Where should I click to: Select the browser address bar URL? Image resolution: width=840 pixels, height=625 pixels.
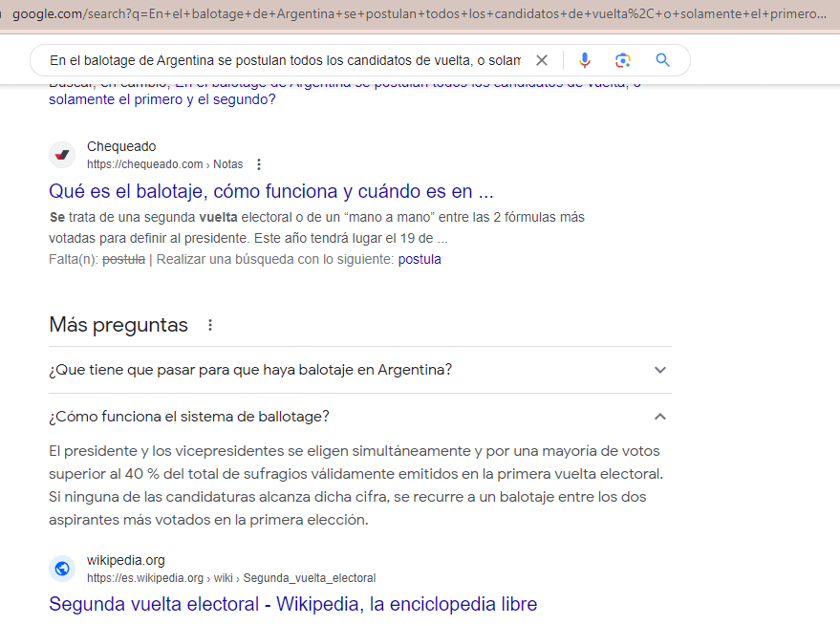point(419,14)
